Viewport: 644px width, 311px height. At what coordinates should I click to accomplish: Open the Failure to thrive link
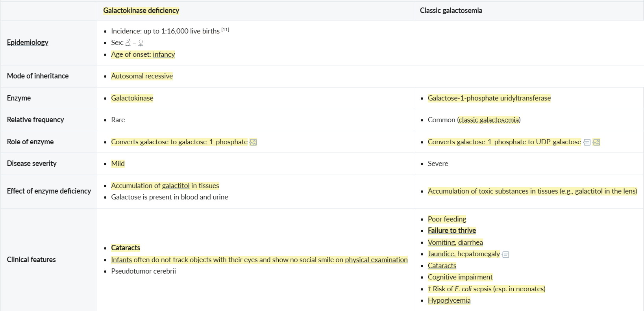coord(452,230)
